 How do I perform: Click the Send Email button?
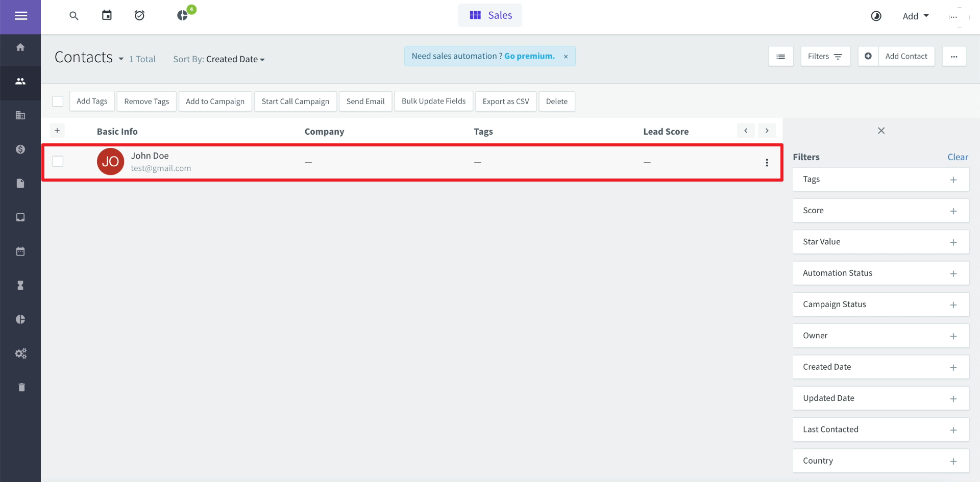(x=365, y=102)
